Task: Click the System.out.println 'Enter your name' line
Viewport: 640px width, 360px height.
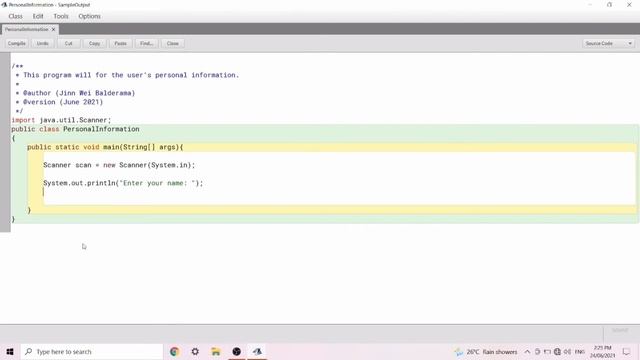Action: pos(123,183)
